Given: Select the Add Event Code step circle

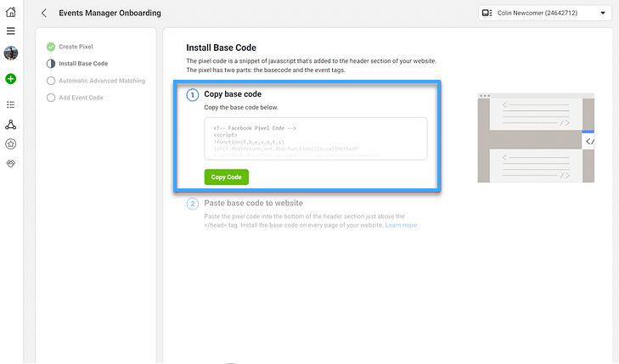Looking at the screenshot, I should tap(51, 98).
